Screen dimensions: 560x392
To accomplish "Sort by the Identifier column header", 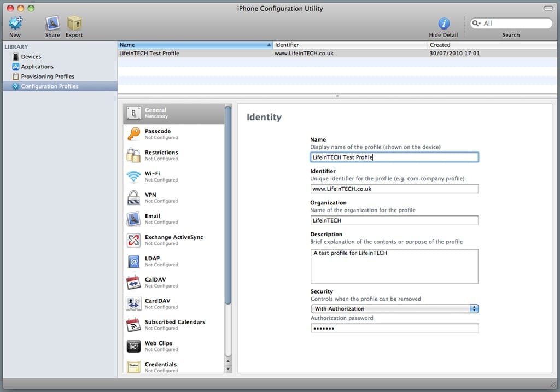I will 350,45.
